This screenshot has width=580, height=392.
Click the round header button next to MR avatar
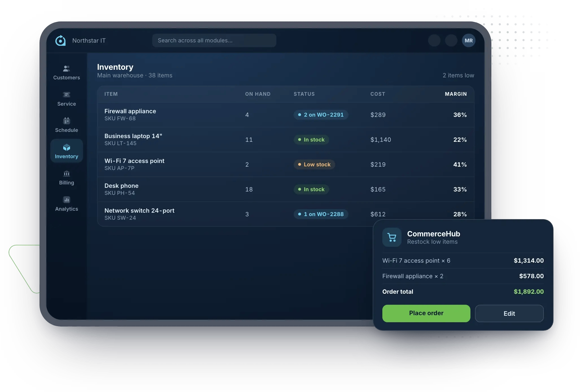point(451,40)
